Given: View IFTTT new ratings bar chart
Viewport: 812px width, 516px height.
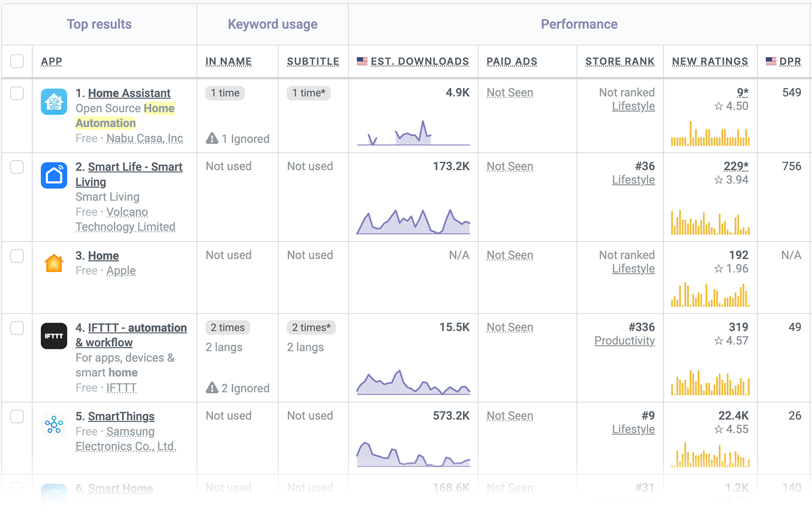Looking at the screenshot, I should tap(710, 382).
